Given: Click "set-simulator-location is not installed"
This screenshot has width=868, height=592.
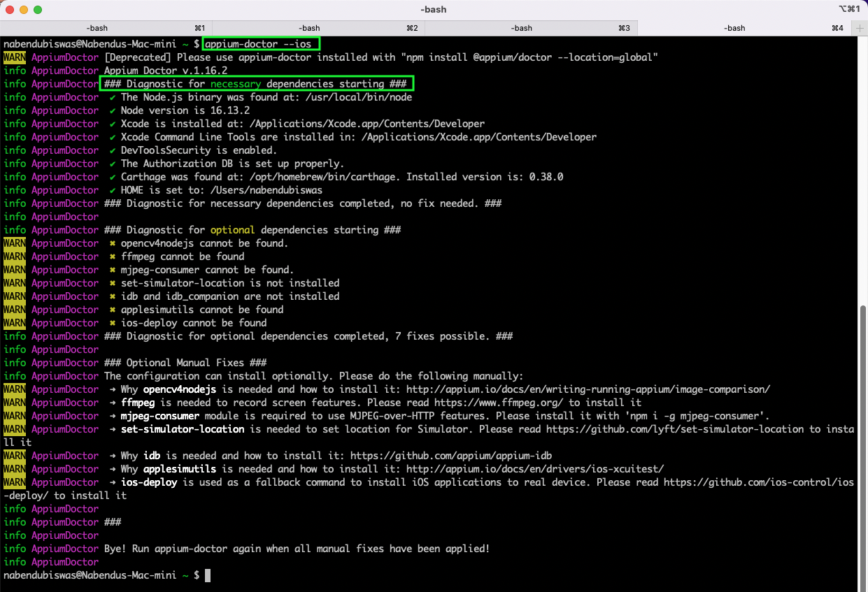Looking at the screenshot, I should click(x=230, y=283).
